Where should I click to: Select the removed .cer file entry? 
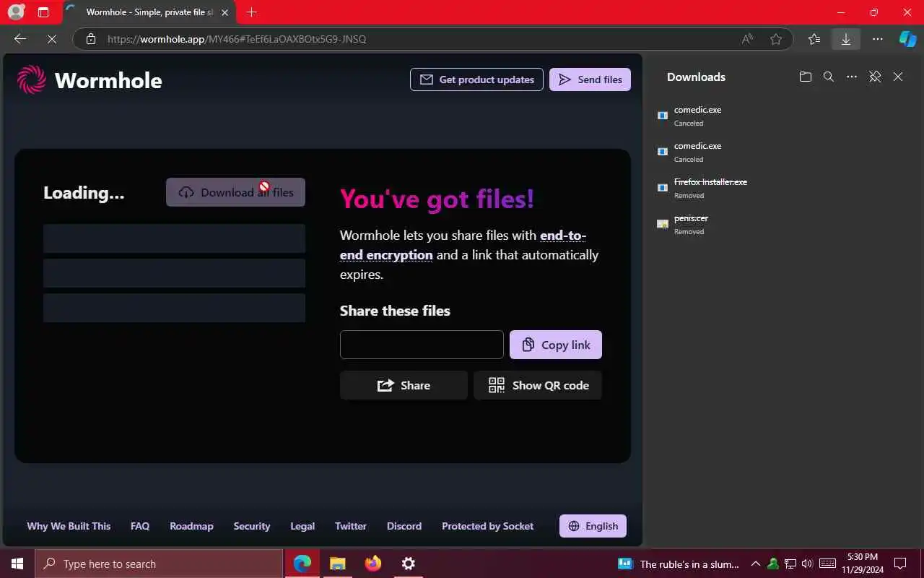783,224
